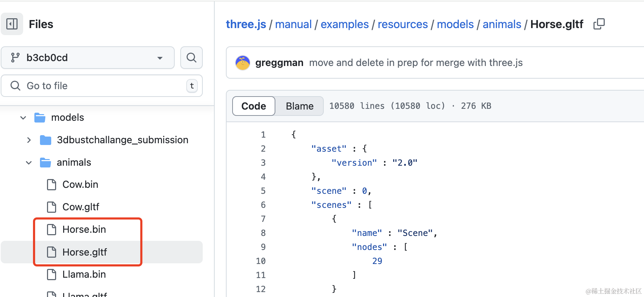
Task: Select the animals folder in tree
Action: point(74,163)
